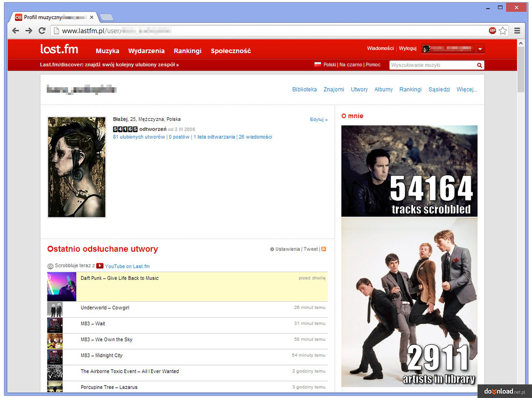The width and height of the screenshot is (532, 398).
Task: Click the Polish flag icon
Action: pyautogui.click(x=318, y=64)
